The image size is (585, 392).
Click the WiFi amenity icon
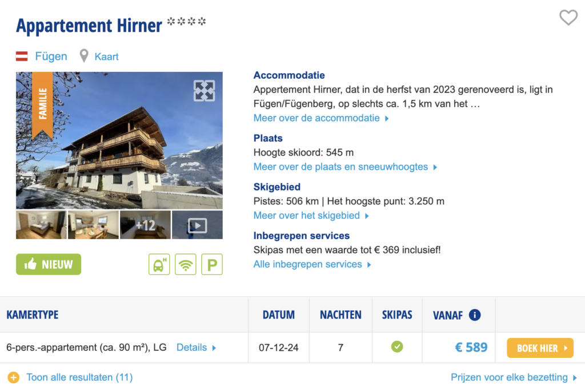[x=186, y=264]
